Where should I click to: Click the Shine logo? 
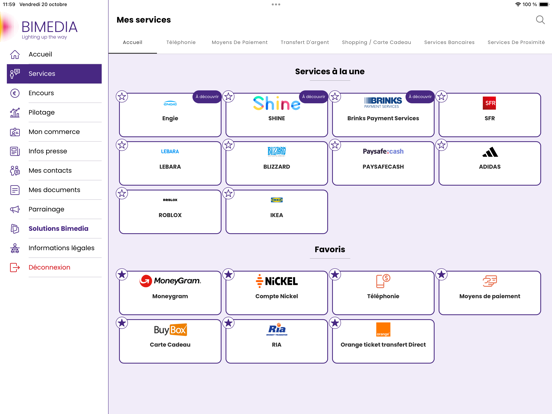(x=277, y=104)
